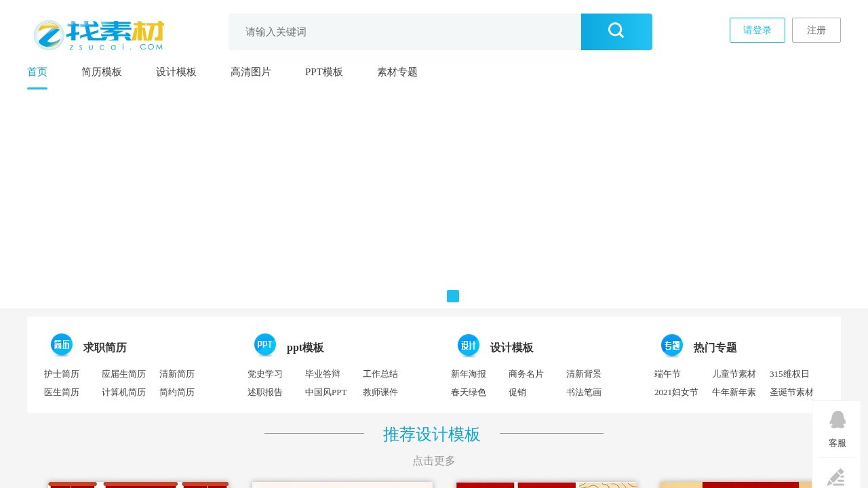Open the 设计模板 navigation menu
The height and width of the screenshot is (488, 868).
coord(176,72)
